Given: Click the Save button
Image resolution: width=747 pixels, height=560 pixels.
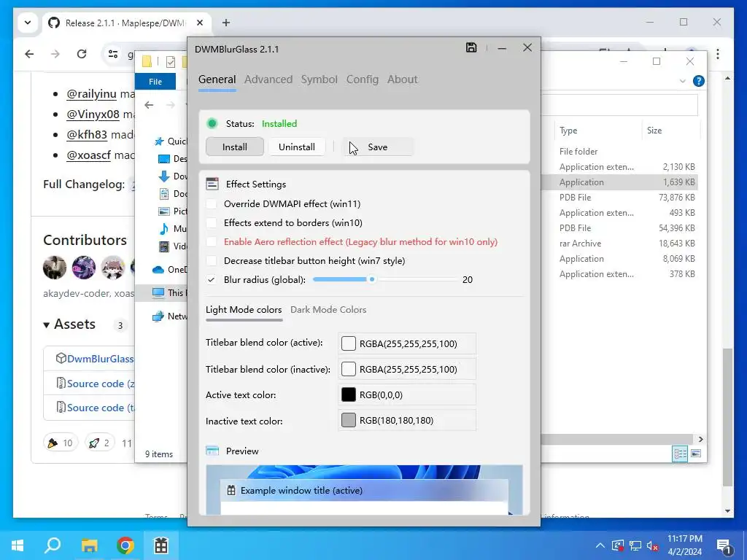Looking at the screenshot, I should pyautogui.click(x=378, y=147).
